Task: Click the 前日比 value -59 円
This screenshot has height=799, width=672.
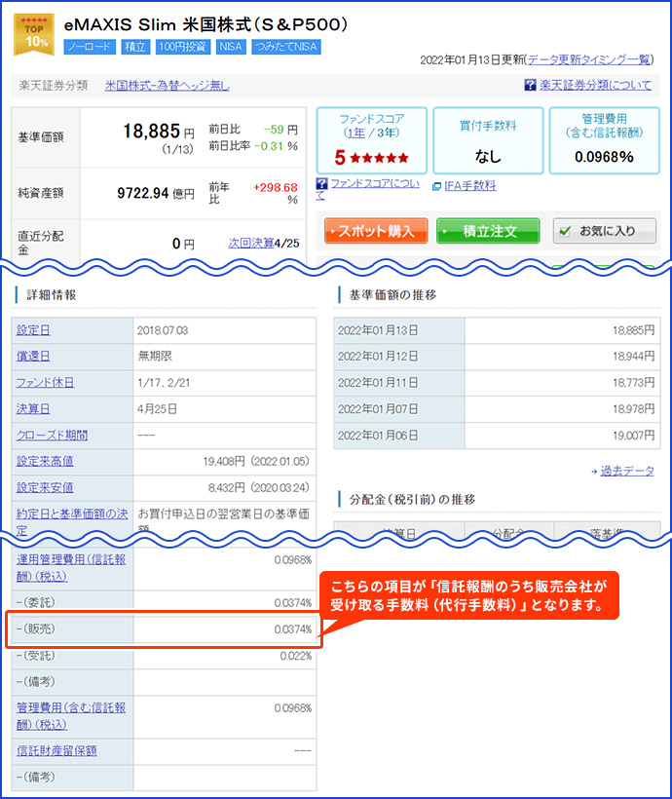Action: coord(280,130)
